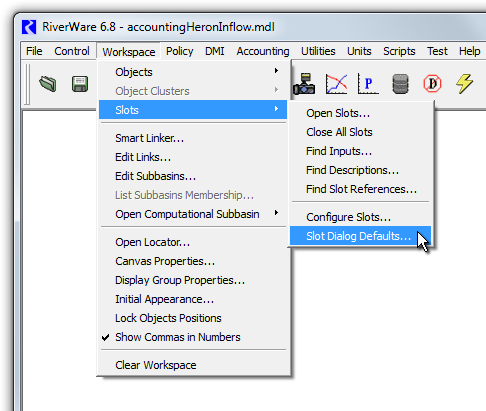Open the Test menu
Image resolution: width=486 pixels, height=411 pixels.
coord(437,51)
